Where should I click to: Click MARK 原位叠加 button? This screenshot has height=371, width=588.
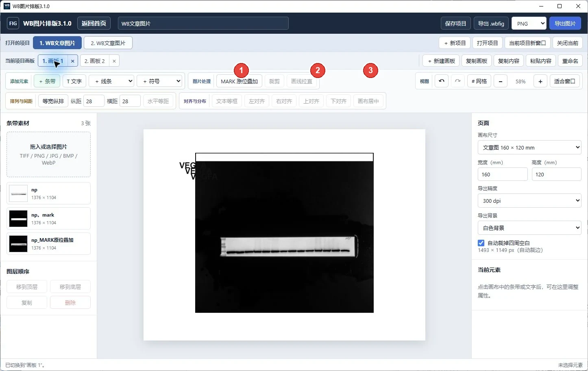point(239,81)
